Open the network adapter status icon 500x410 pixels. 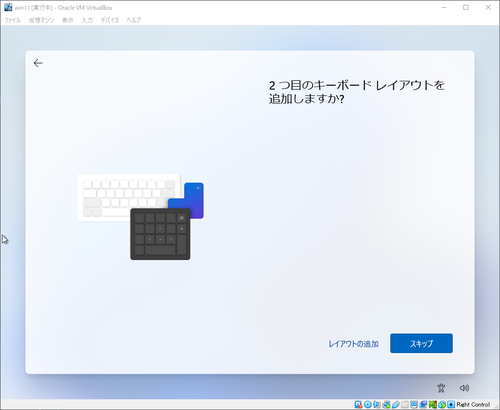point(386,405)
